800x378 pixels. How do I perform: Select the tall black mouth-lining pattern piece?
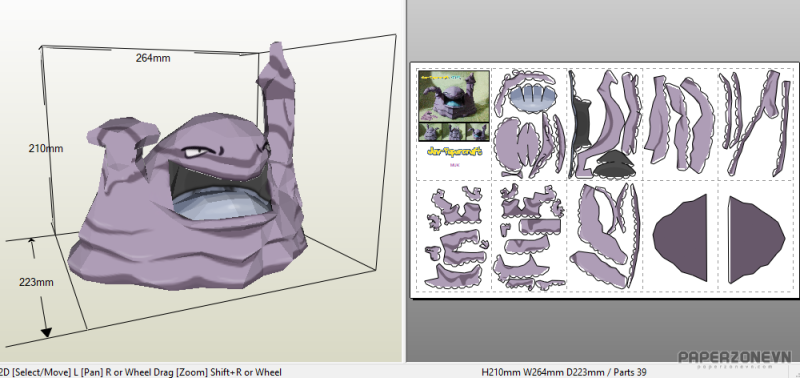coord(581,122)
